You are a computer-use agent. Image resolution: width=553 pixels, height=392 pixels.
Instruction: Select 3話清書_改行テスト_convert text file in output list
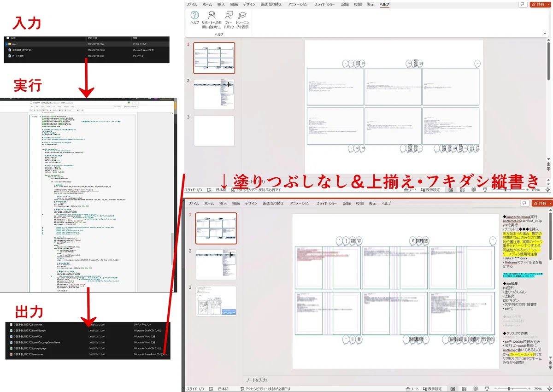pos(88,325)
